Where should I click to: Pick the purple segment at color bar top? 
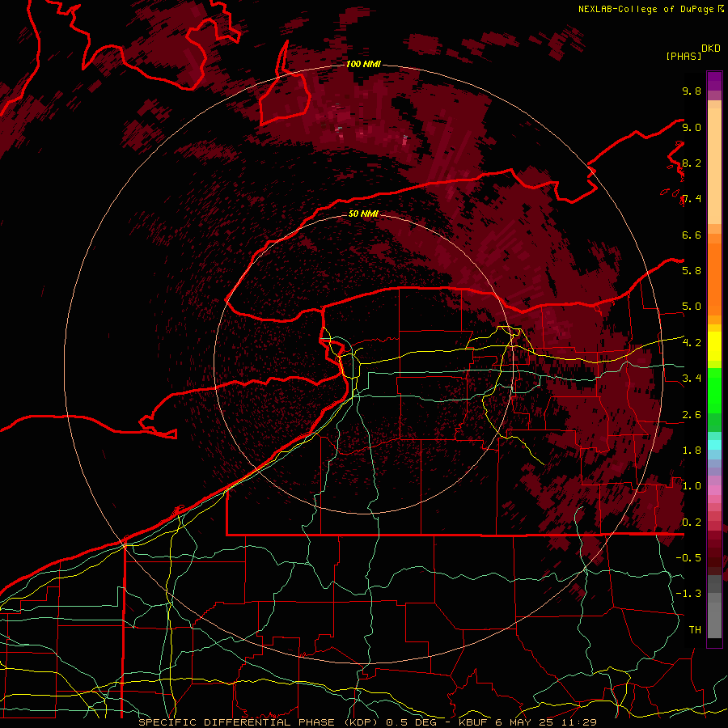714,81
